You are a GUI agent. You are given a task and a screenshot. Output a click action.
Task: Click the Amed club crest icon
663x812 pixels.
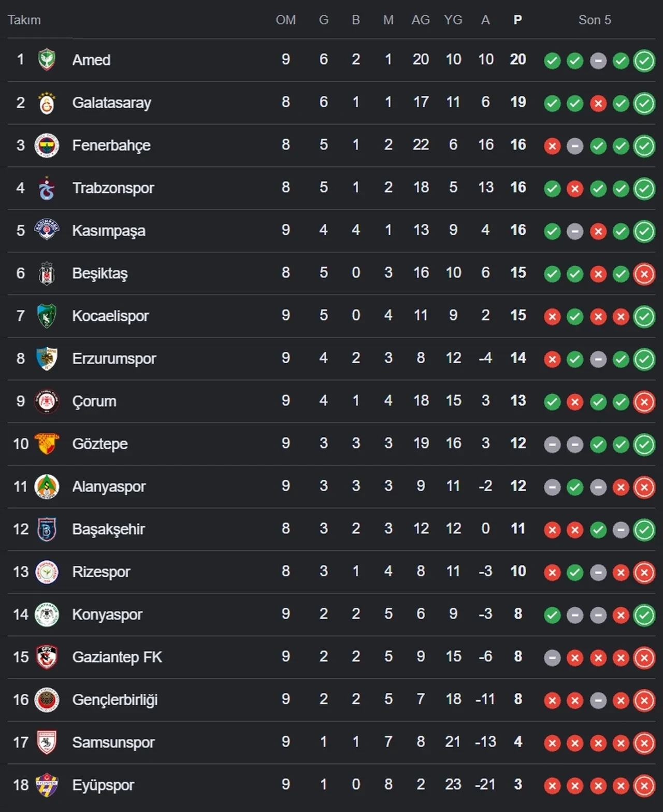[47, 60]
